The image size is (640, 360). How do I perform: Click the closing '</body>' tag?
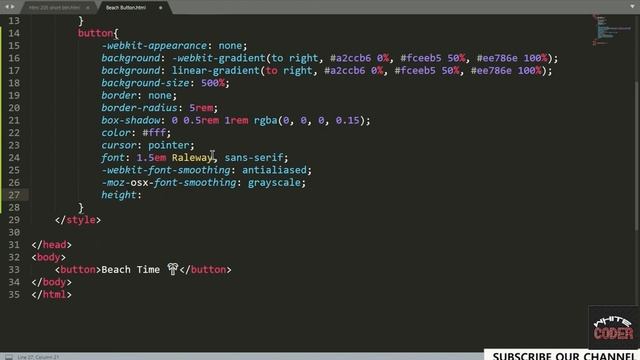51,282
